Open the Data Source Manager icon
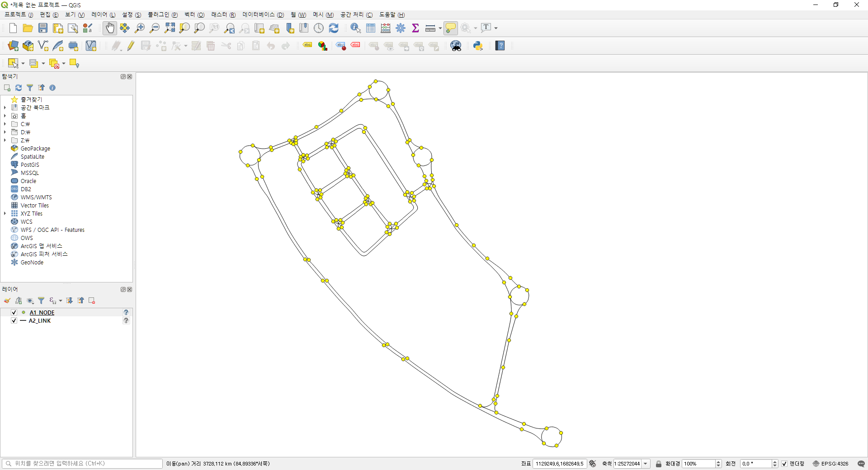Screen dimensions: 868x470 pos(13,46)
